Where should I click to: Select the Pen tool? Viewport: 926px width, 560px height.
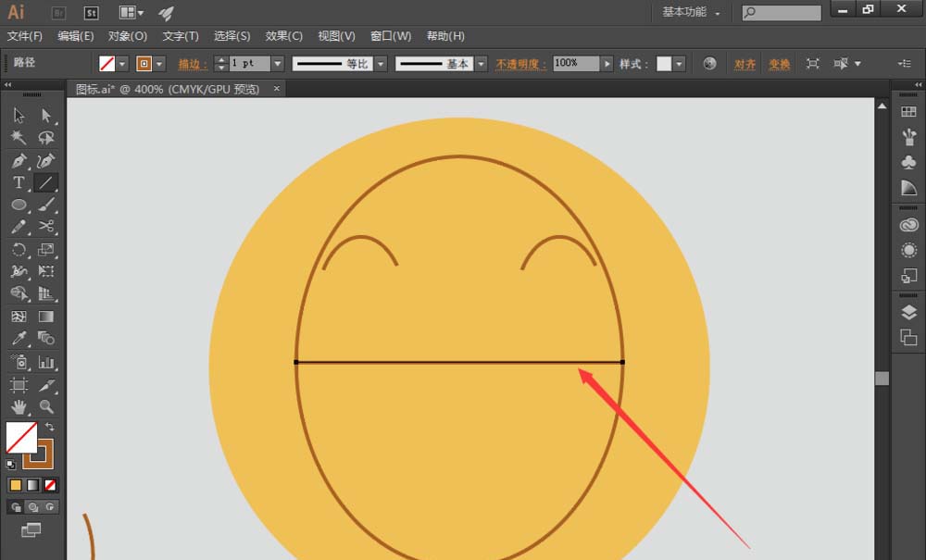(19, 160)
